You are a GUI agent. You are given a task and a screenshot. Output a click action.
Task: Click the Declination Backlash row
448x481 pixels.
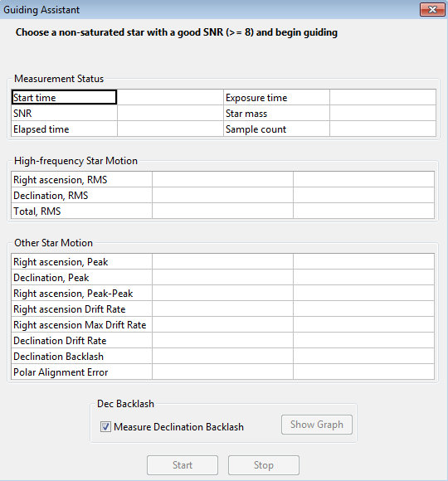tap(223, 356)
